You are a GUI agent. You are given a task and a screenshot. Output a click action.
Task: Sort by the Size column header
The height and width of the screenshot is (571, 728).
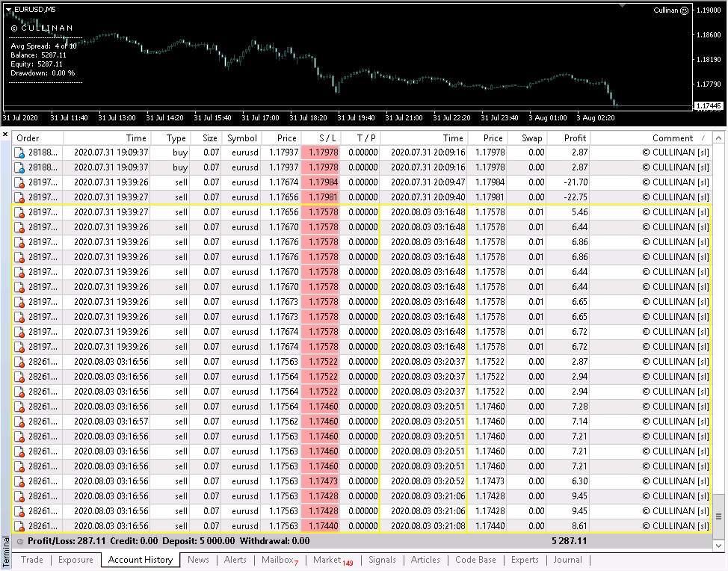click(204, 138)
